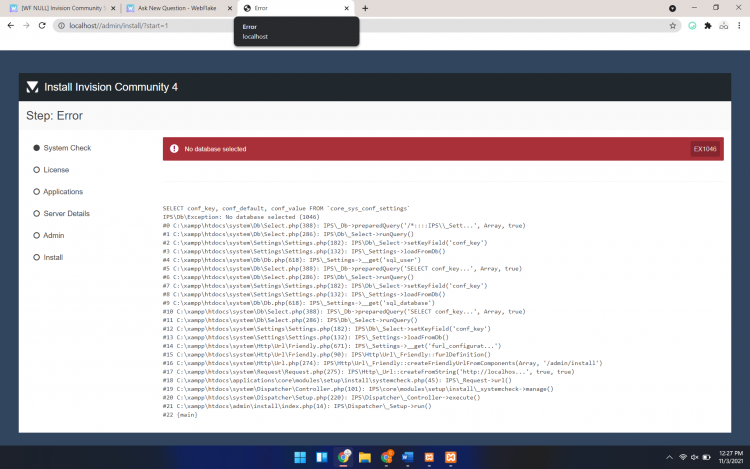Viewport: 750px width, 469px height.
Task: Open File Explorer from the taskbar
Action: [365, 458]
